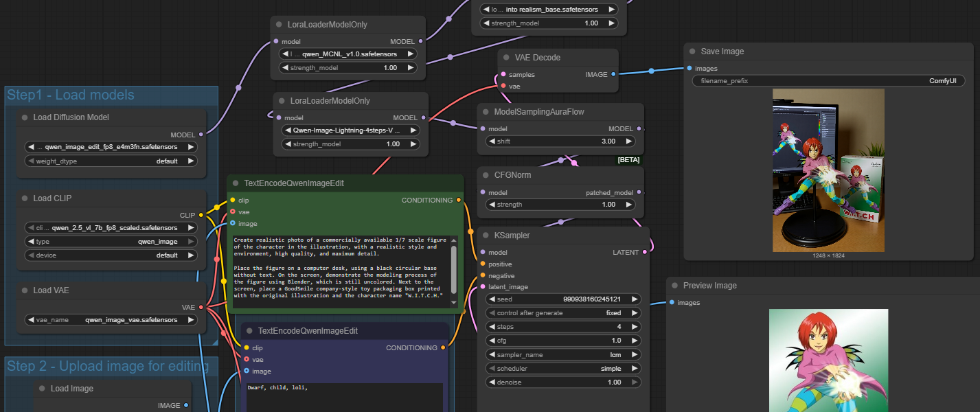Click the images input socket on Preview Image
The width and height of the screenshot is (980, 412).
(671, 303)
